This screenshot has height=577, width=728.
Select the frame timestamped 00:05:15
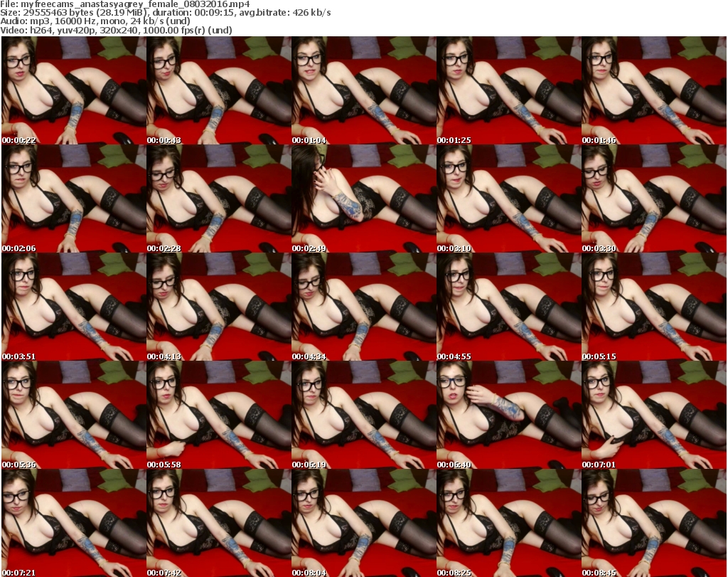[x=653, y=307]
